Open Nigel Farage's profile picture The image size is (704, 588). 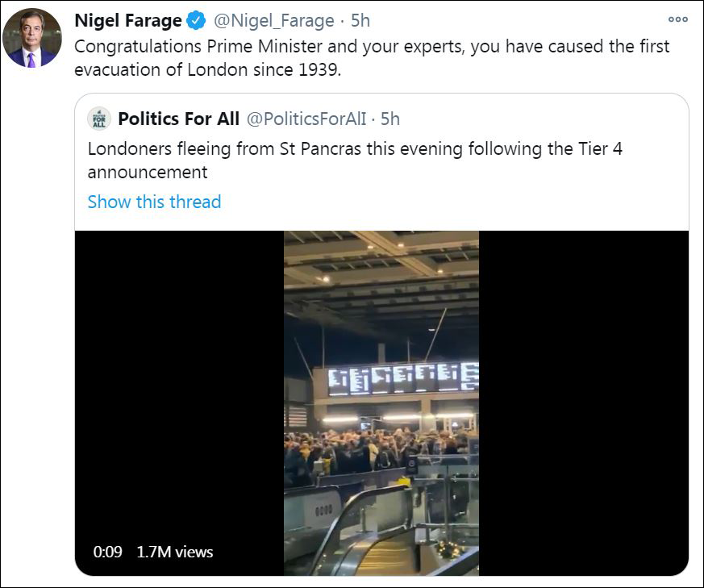pos(32,38)
